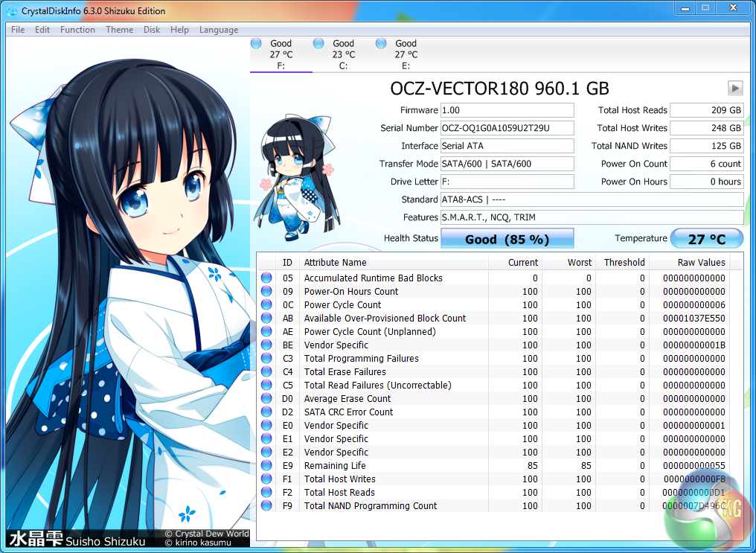Screen dimensions: 756x553
Task: Click status orb for attribute F2
Action: click(x=266, y=492)
